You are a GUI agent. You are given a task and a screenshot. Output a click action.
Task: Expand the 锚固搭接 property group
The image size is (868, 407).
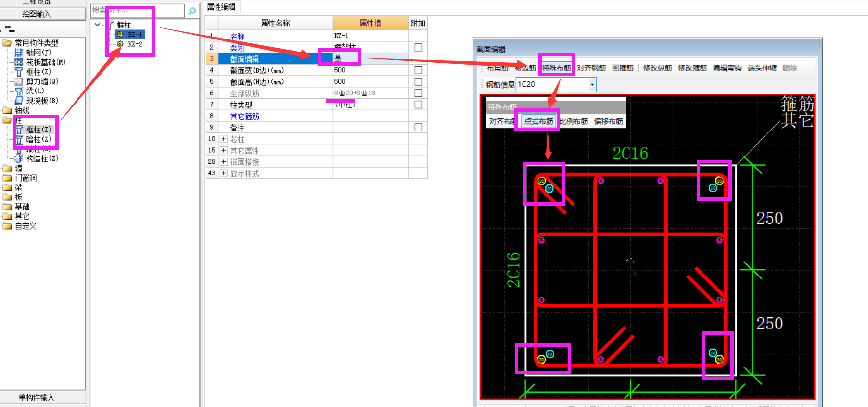coord(224,162)
